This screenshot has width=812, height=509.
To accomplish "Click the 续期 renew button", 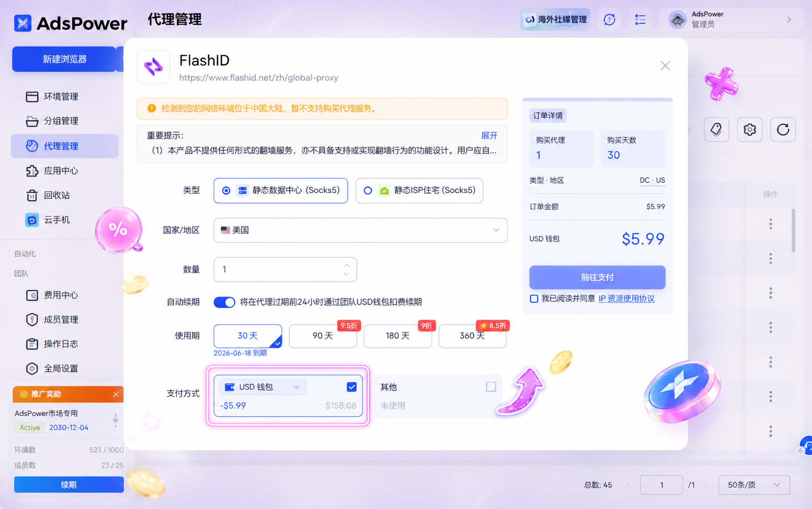I will 69,484.
